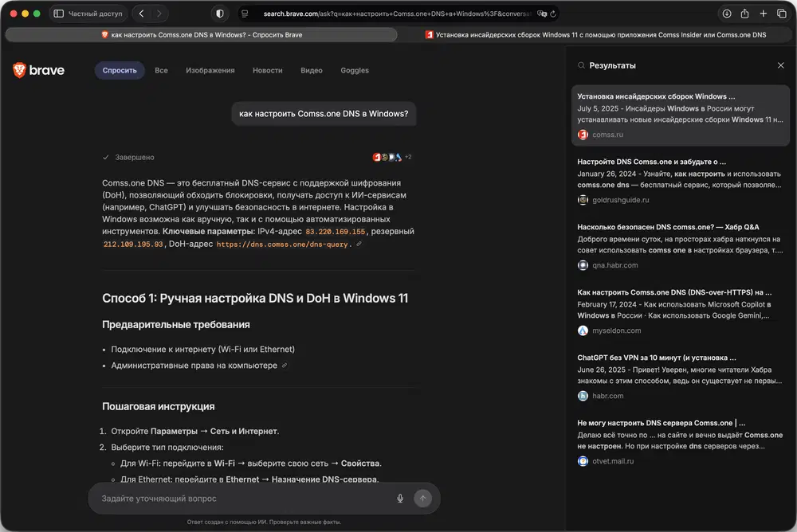
Task: Reload the page with the refresh icon
Action: click(553, 14)
